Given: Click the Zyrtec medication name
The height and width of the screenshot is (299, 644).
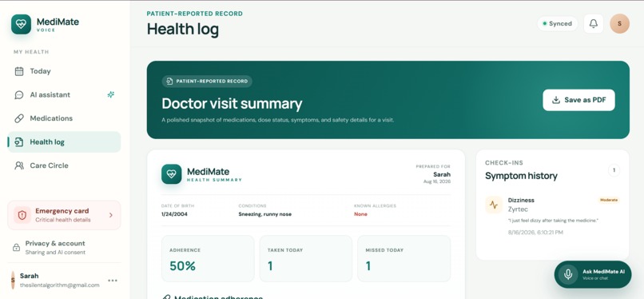Looking at the screenshot, I should [518, 209].
